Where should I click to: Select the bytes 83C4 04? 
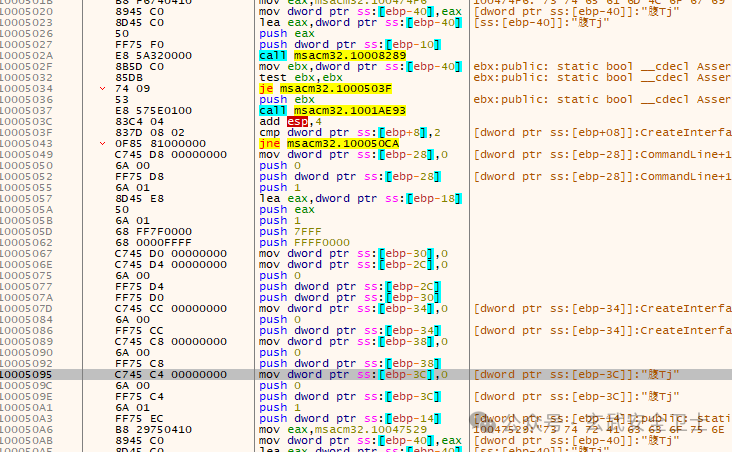coord(139,121)
